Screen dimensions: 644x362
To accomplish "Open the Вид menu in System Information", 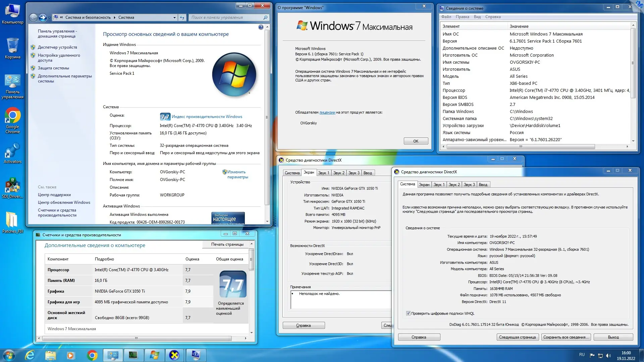I will coord(477,17).
